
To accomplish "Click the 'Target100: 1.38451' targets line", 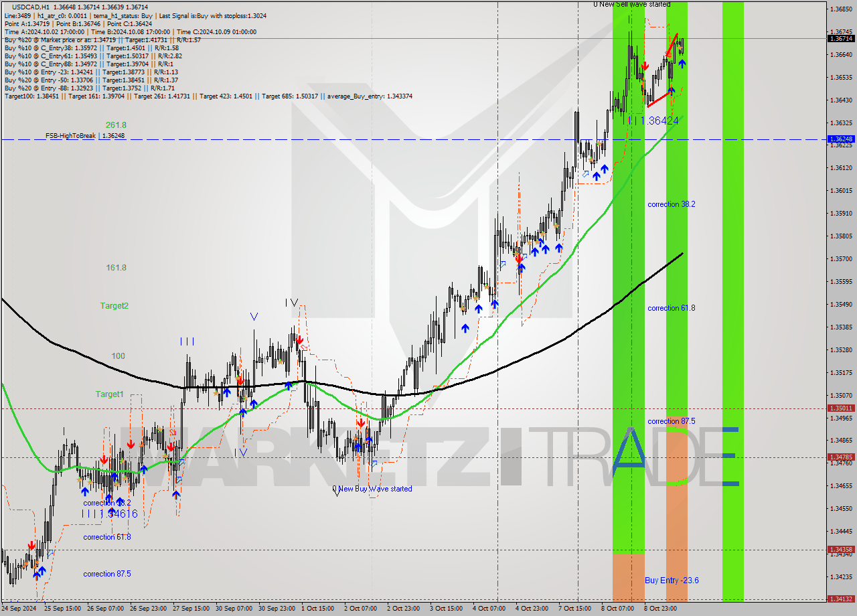I will point(208,96).
